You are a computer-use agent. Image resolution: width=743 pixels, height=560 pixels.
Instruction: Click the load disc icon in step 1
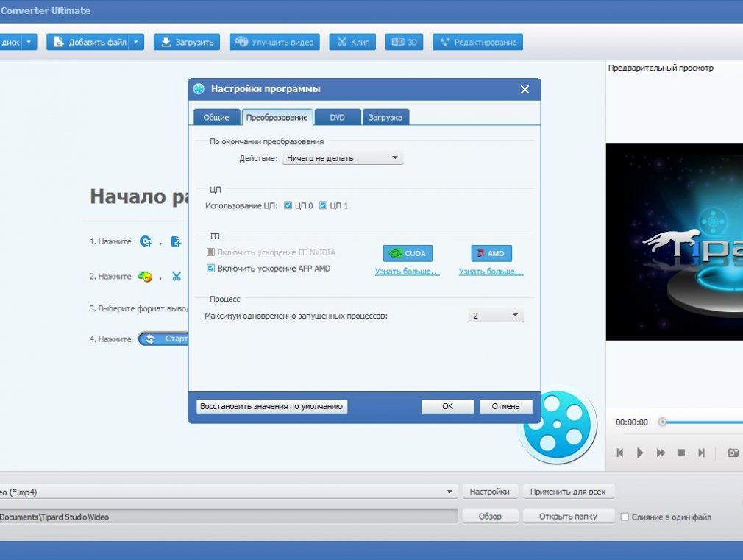pos(146,241)
